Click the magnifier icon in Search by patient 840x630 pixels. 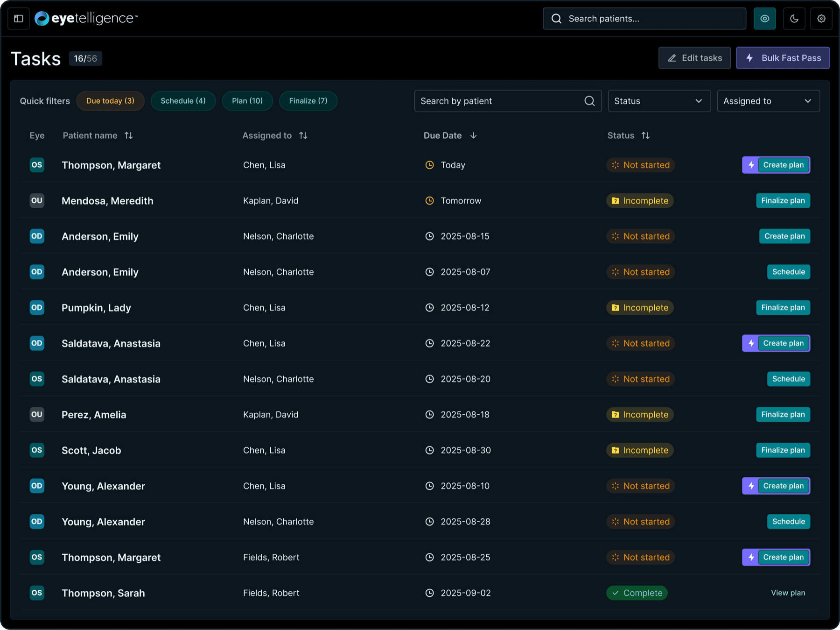589,101
